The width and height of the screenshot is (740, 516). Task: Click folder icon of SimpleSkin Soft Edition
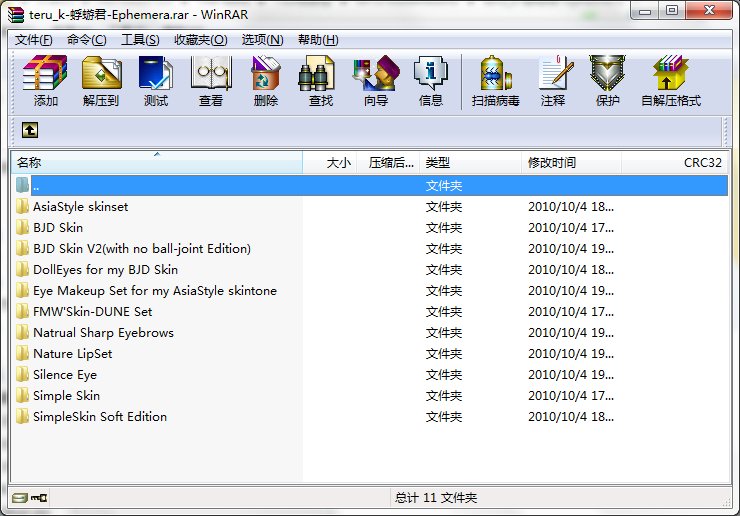point(22,416)
